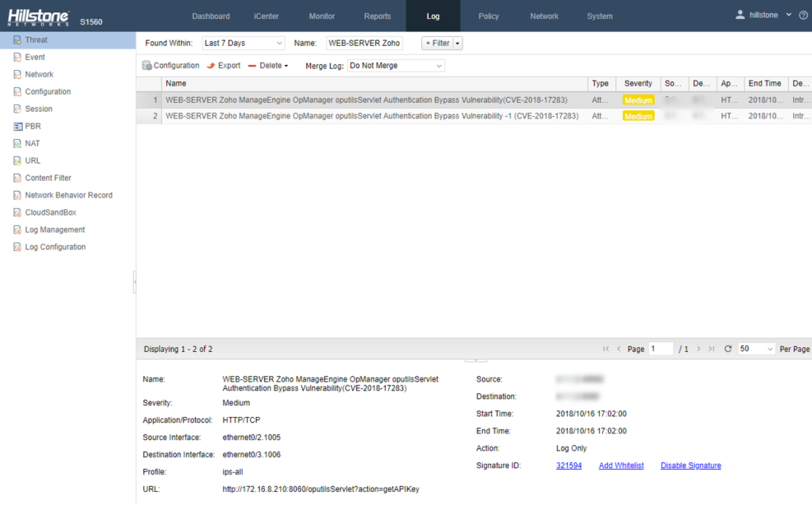Image resolution: width=812 pixels, height=505 pixels.
Task: Click the Add Whitelist link
Action: coord(621,466)
